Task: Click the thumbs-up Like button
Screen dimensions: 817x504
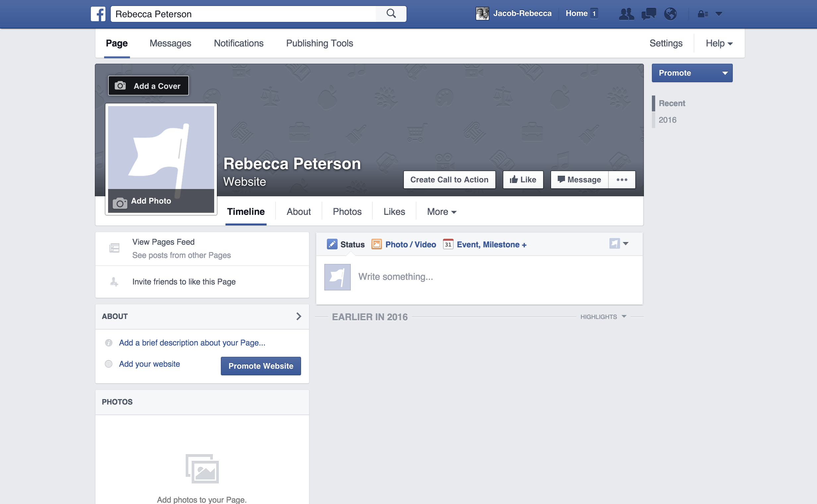Action: click(x=523, y=180)
